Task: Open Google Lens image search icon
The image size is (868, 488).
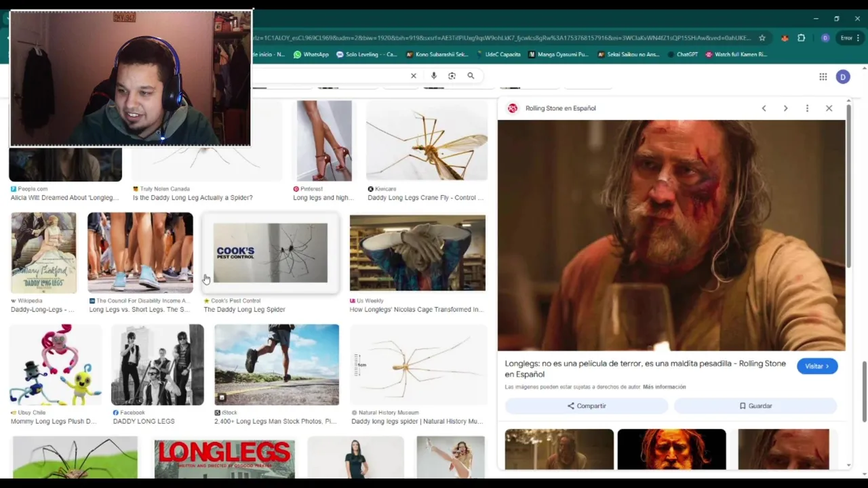Action: (452, 76)
